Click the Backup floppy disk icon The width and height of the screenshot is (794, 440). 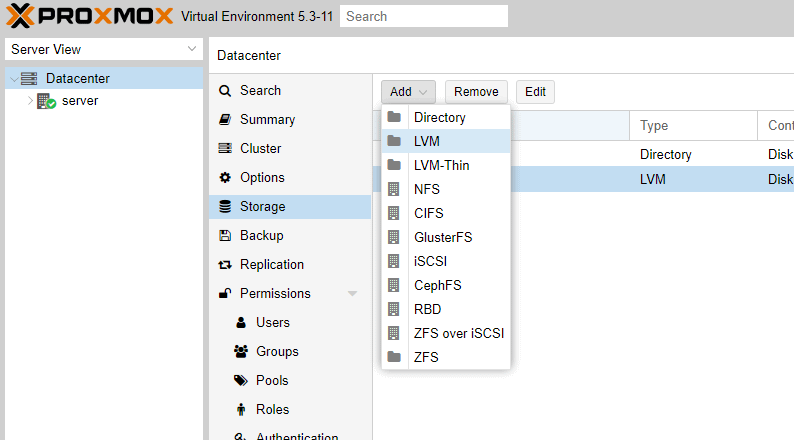(225, 235)
